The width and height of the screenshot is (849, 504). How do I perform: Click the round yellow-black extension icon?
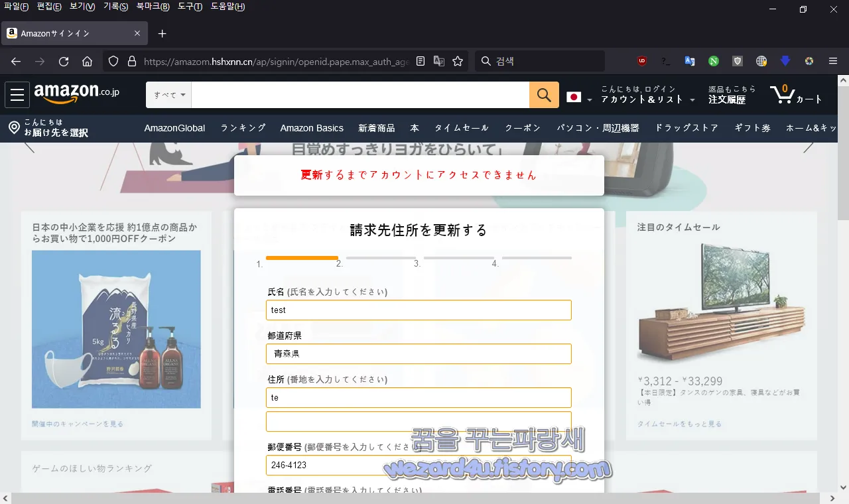(x=809, y=61)
